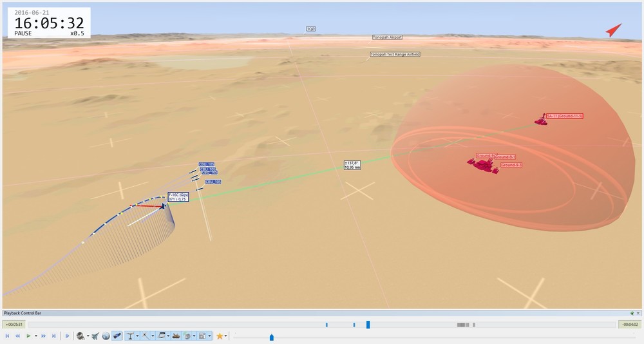Toggle the telescope free camera icon

[117, 336]
